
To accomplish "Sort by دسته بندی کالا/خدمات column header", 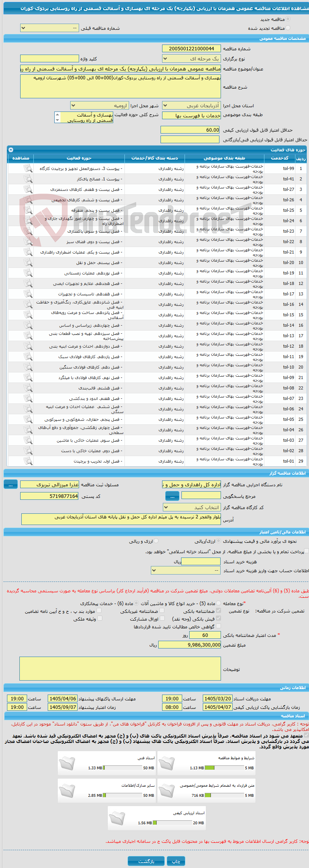I will point(155,158).
